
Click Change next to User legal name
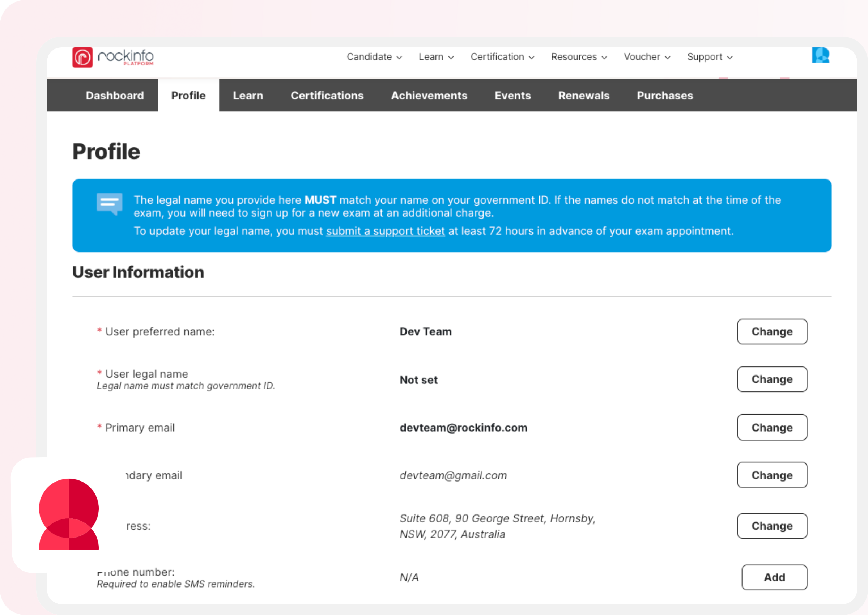(x=771, y=379)
